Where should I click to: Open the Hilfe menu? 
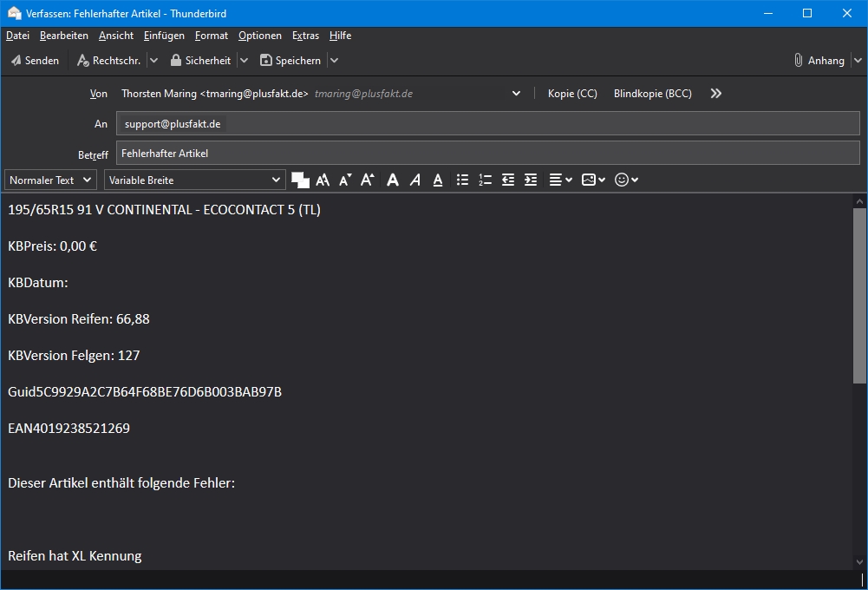pyautogui.click(x=340, y=36)
